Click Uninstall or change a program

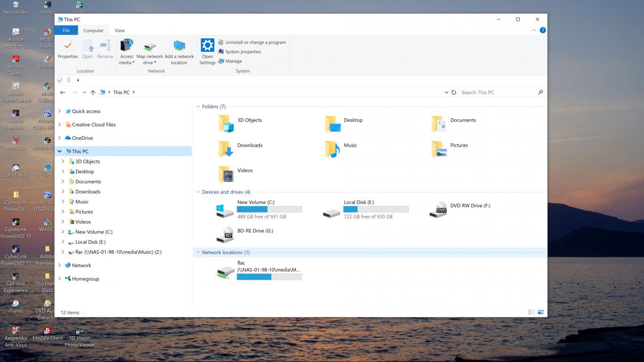pyautogui.click(x=255, y=42)
